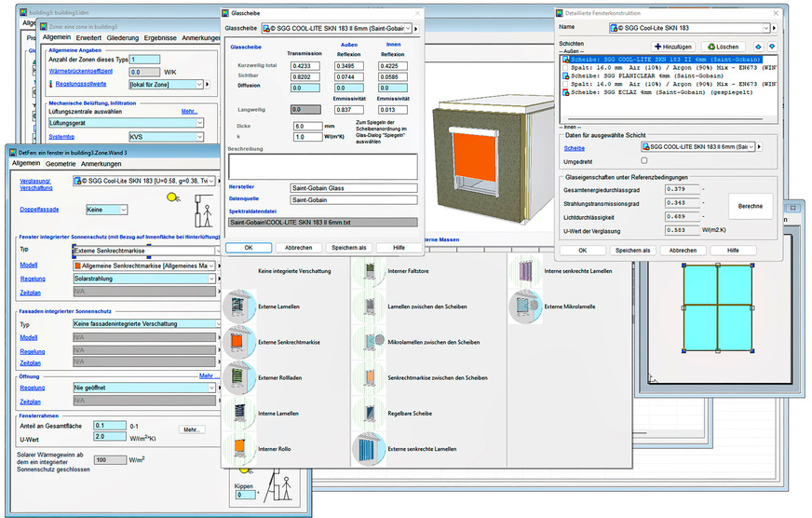This screenshot has width=812, height=518.
Task: Move selected layer up in Schichten
Action: coord(759,47)
